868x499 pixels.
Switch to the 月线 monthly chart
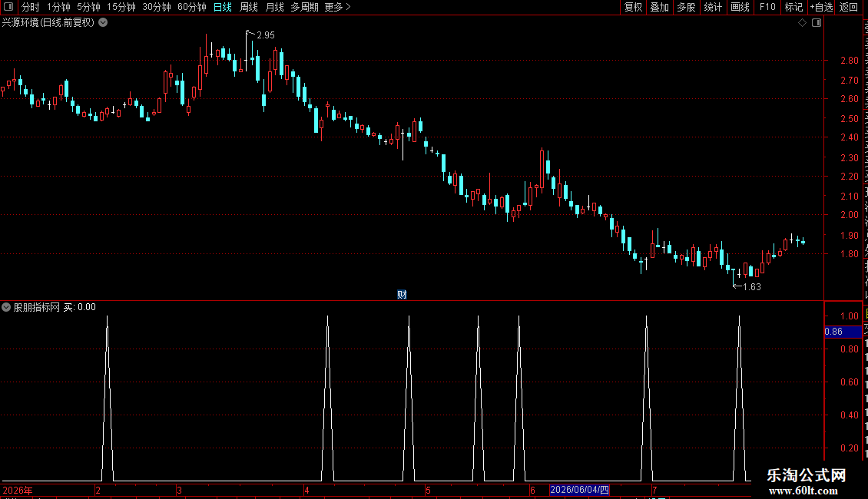274,7
